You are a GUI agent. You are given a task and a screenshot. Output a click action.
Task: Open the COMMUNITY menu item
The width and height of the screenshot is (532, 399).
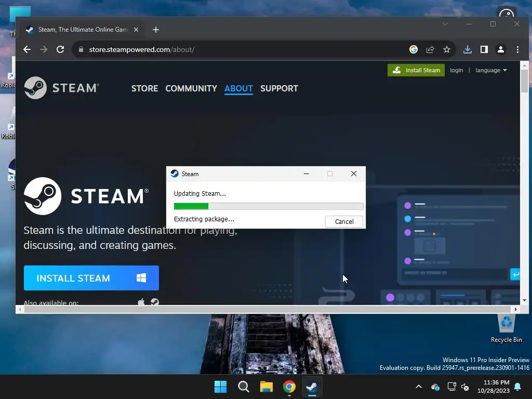(191, 88)
